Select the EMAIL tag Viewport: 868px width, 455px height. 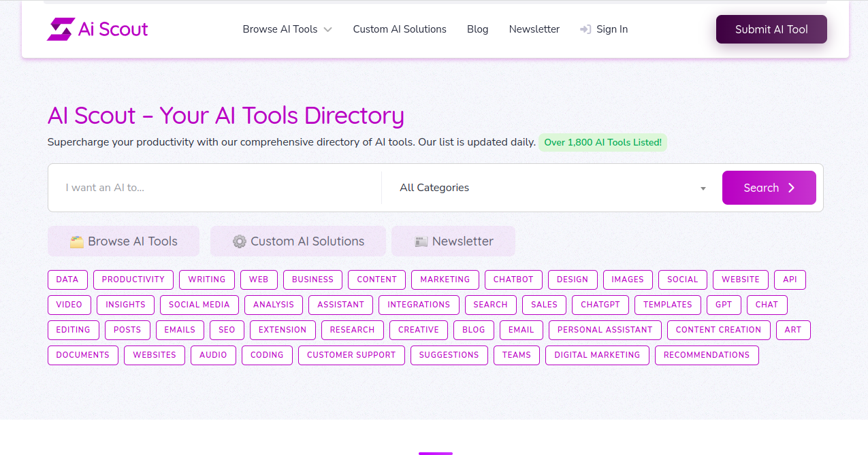click(x=521, y=330)
